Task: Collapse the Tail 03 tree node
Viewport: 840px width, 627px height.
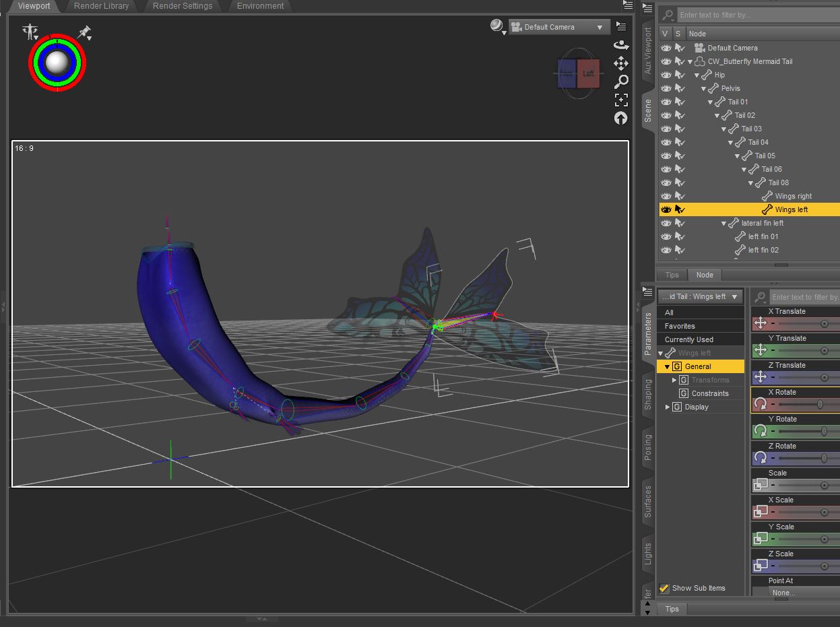Action: coord(724,129)
